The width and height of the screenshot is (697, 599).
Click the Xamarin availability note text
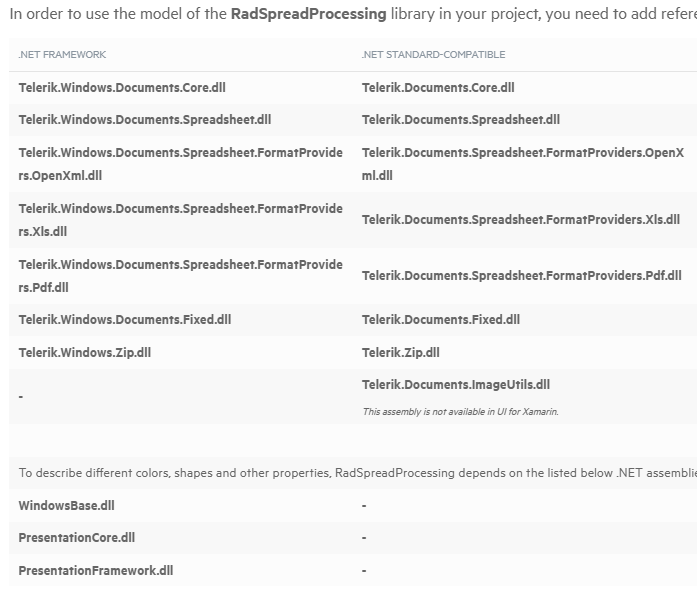coord(460,412)
